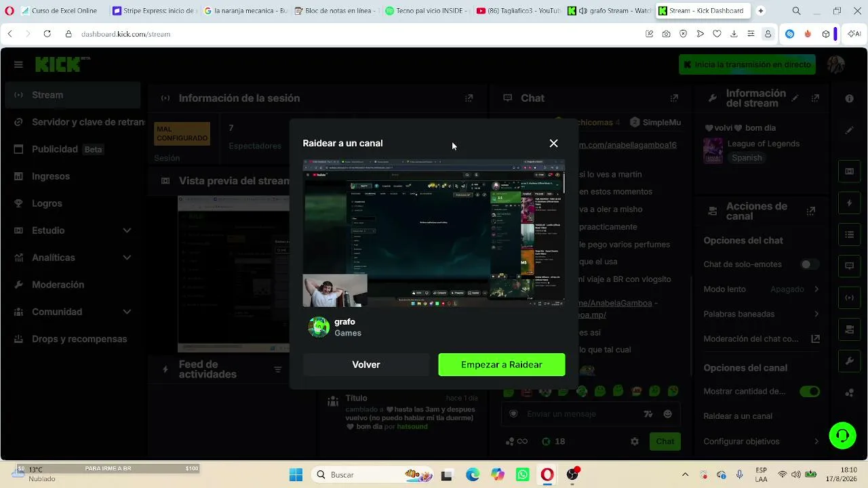Open Drops y recompensas
The height and width of the screenshot is (488, 868).
pos(73,339)
